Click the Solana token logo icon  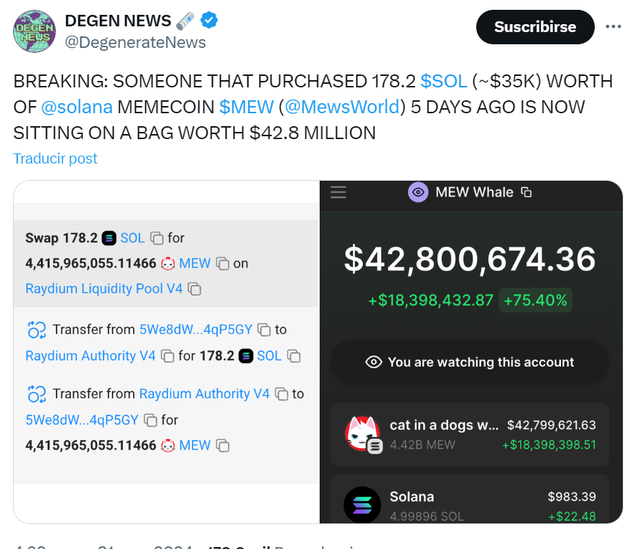[x=362, y=505]
